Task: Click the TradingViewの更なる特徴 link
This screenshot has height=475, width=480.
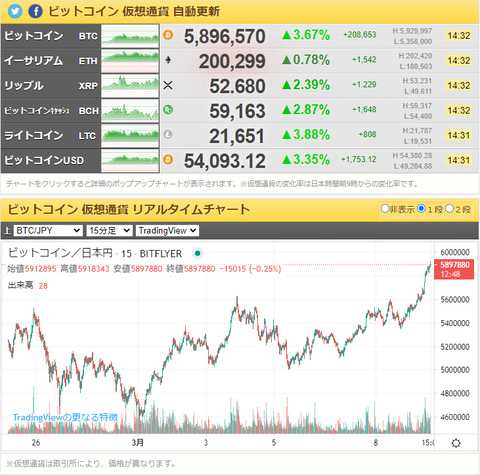Action: (65, 417)
